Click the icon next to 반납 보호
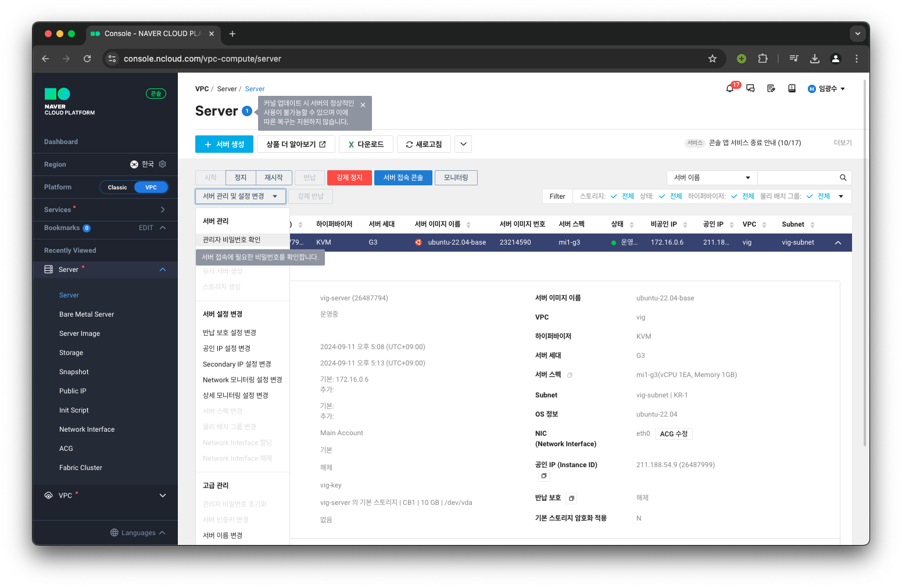 (571, 499)
